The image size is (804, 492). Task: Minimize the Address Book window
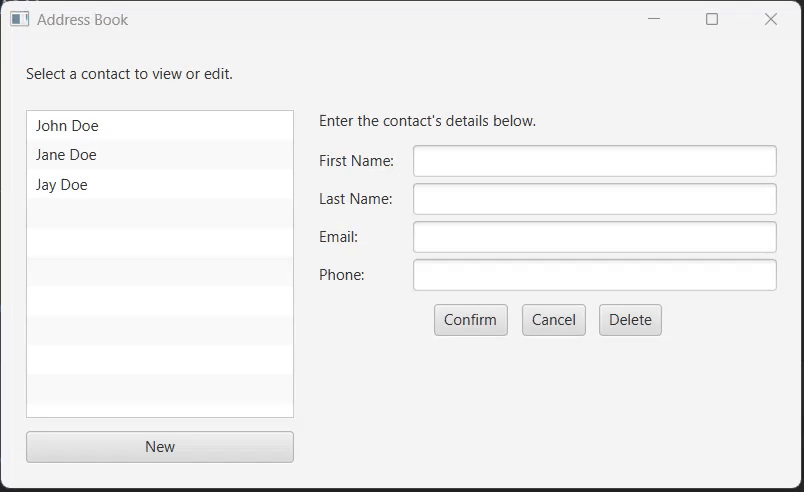[654, 19]
